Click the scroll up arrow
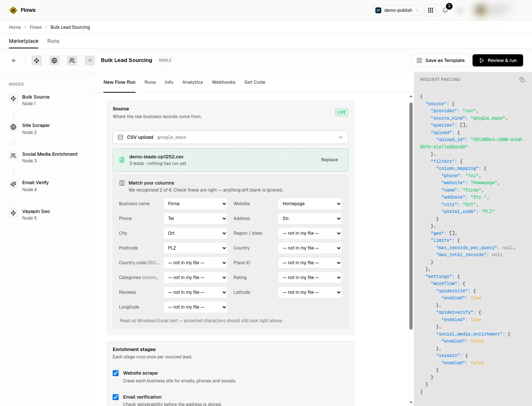Image resolution: width=532 pixels, height=406 pixels. tap(411, 96)
